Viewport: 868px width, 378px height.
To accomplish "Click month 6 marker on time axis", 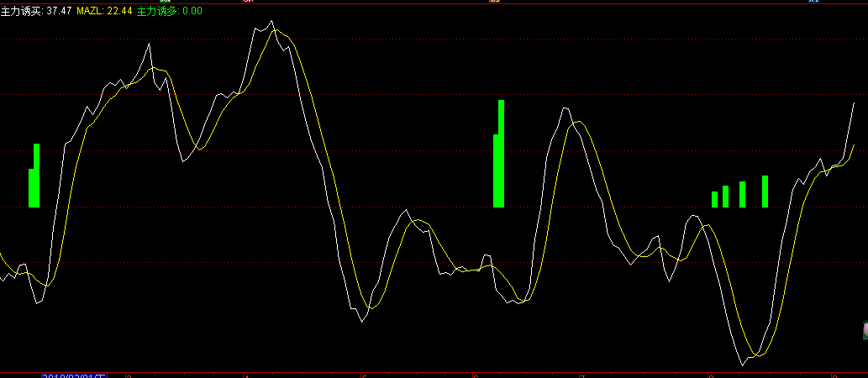I will 476,375.
